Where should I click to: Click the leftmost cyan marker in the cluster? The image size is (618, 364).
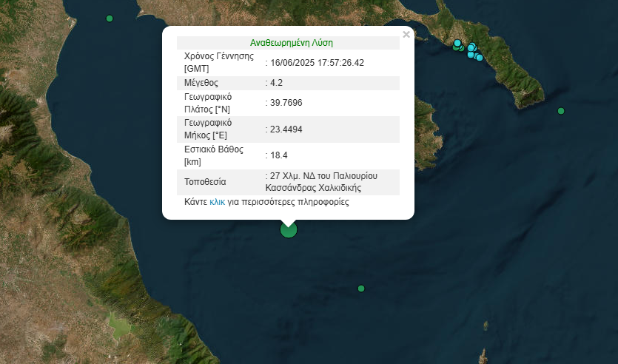[x=457, y=43]
